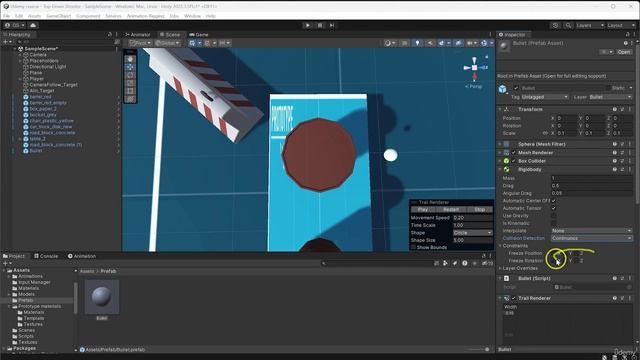Collapse the Constraints foldout
The image size is (640, 360).
point(500,246)
